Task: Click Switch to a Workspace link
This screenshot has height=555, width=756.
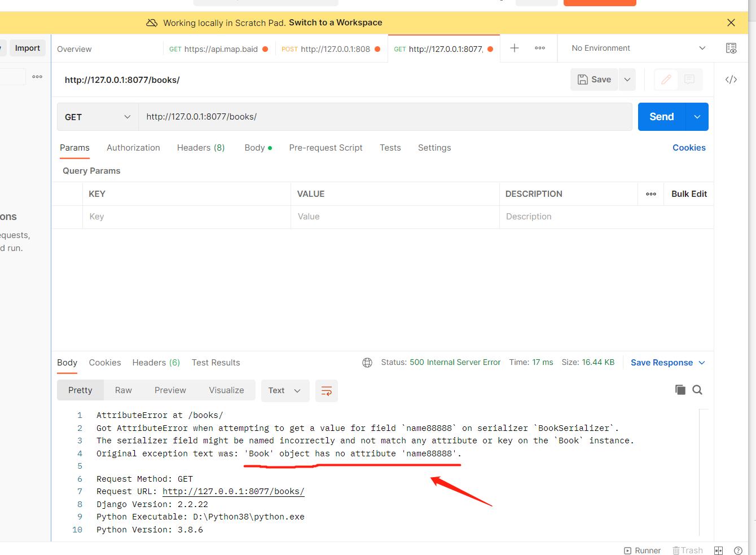Action: coord(336,23)
